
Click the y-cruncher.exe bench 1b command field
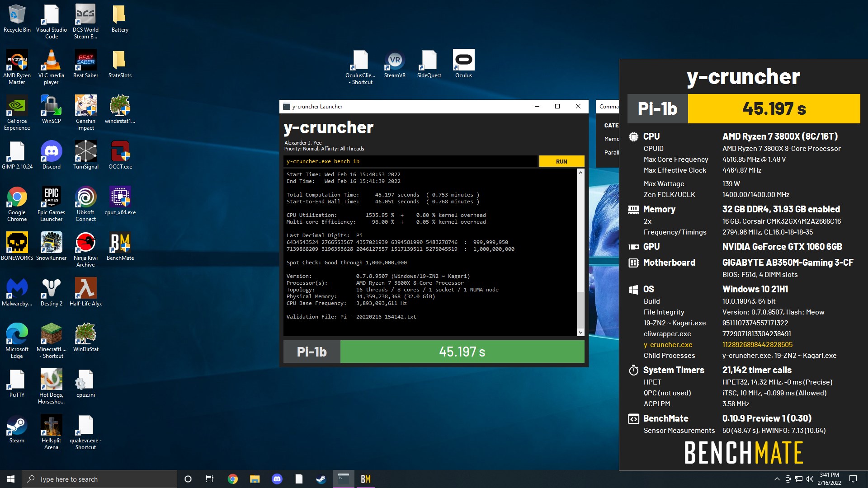(x=410, y=161)
